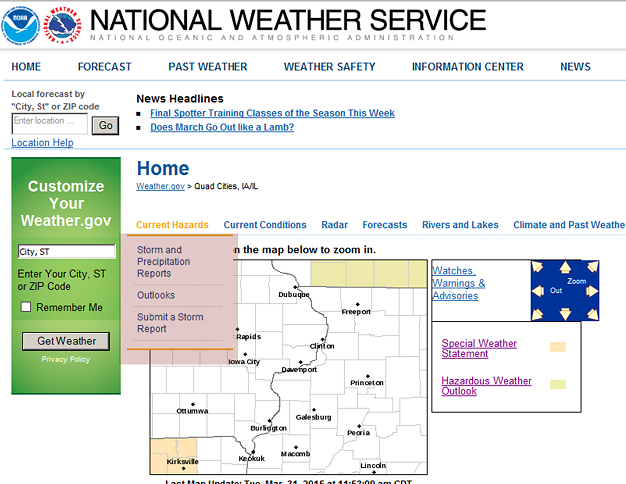The image size is (626, 484).
Task: Click Galesburg on the map
Action: pos(313,417)
